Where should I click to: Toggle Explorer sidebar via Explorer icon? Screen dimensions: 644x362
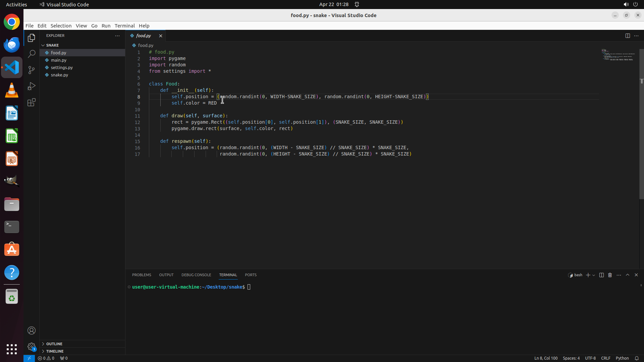click(32, 38)
